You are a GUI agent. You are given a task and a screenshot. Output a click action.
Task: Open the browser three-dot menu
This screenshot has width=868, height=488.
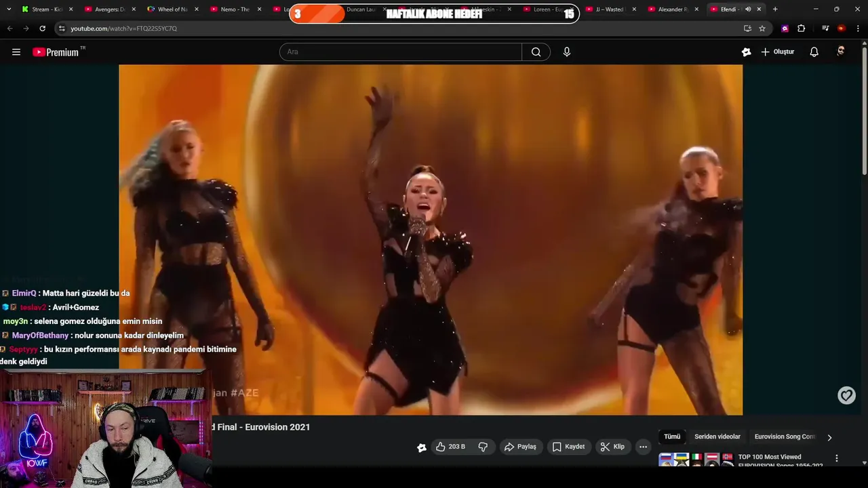858,28
